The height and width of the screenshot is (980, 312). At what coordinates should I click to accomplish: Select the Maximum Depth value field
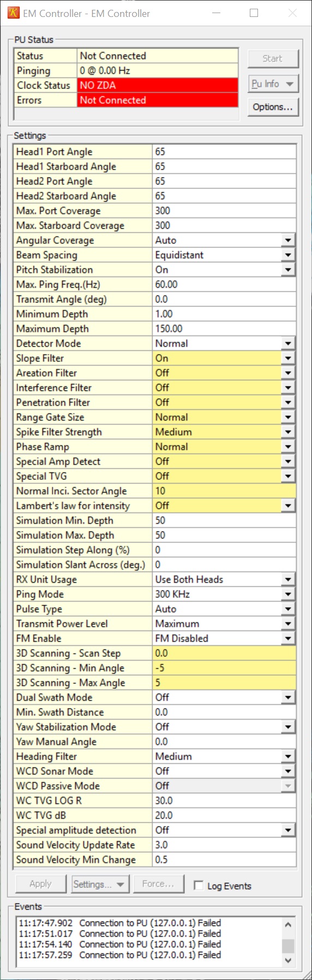tap(224, 329)
